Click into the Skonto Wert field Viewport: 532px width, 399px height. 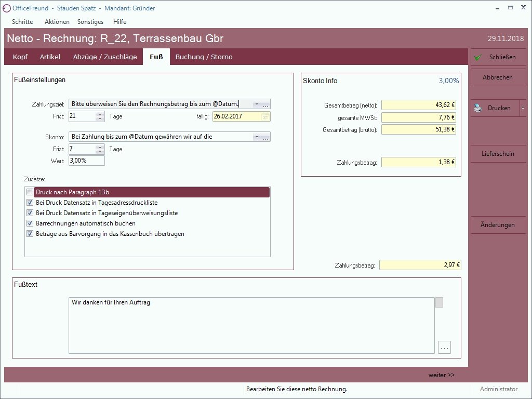click(x=87, y=161)
